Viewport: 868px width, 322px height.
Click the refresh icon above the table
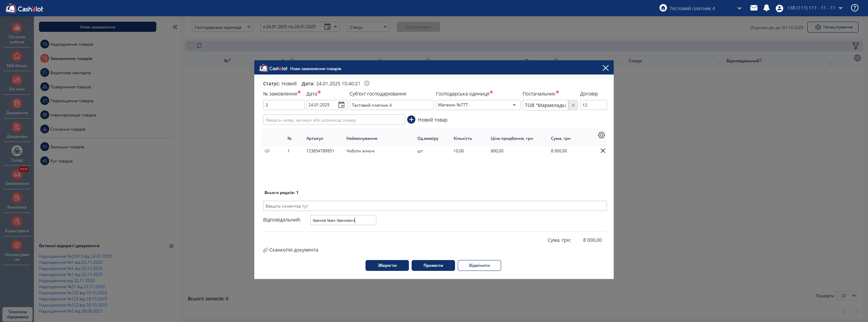[199, 45]
